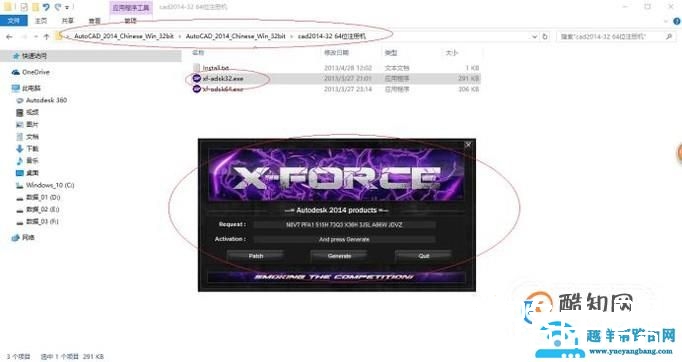
Task: Click the Install.txt document icon
Action: tap(197, 68)
